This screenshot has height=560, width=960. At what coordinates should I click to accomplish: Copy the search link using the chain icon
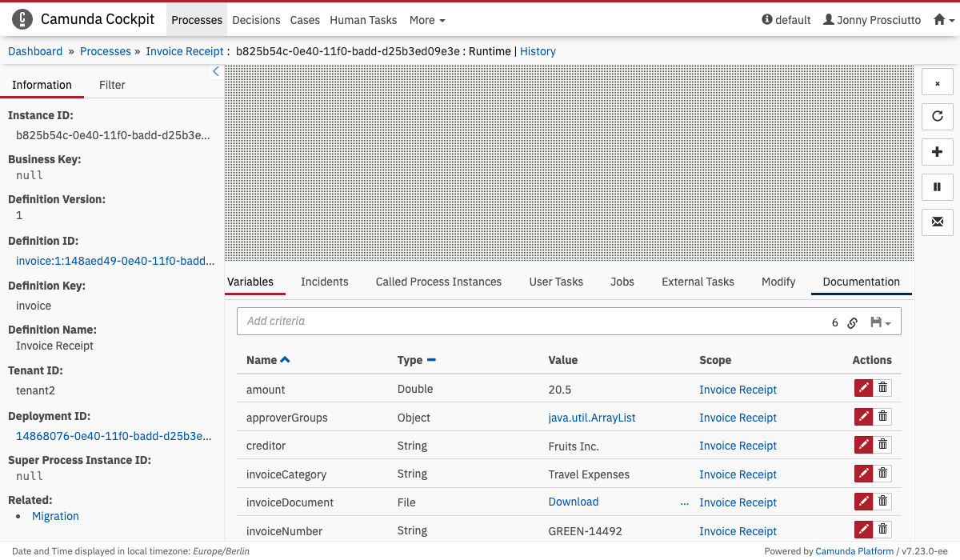coord(853,322)
